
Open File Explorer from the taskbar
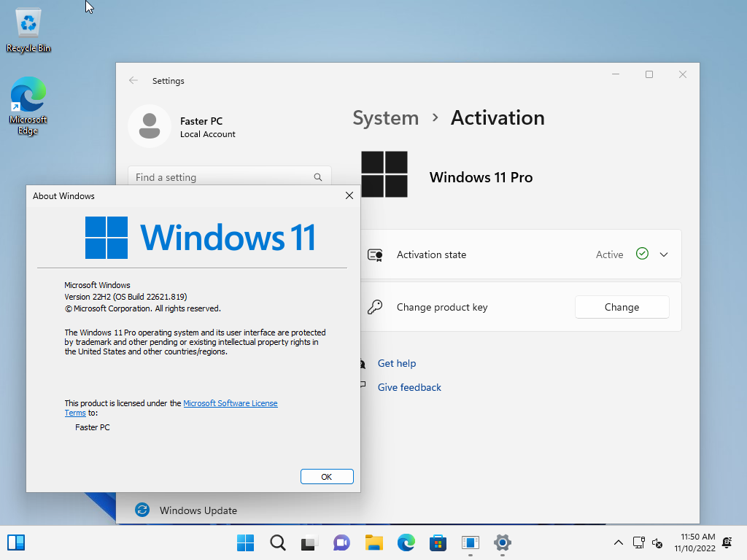[x=374, y=542]
